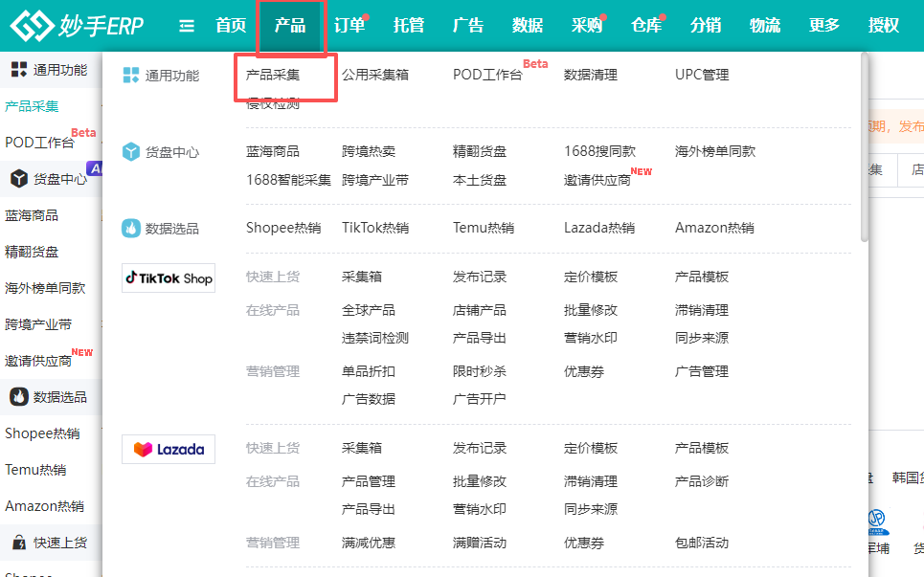Image resolution: width=924 pixels, height=577 pixels.
Task: Open the 授权 top menu
Action: tap(884, 25)
